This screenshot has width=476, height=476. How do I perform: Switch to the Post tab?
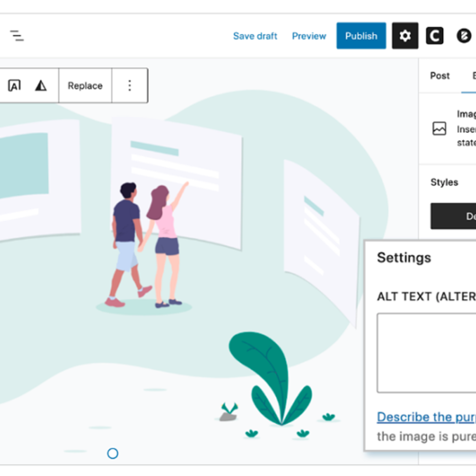tap(439, 76)
